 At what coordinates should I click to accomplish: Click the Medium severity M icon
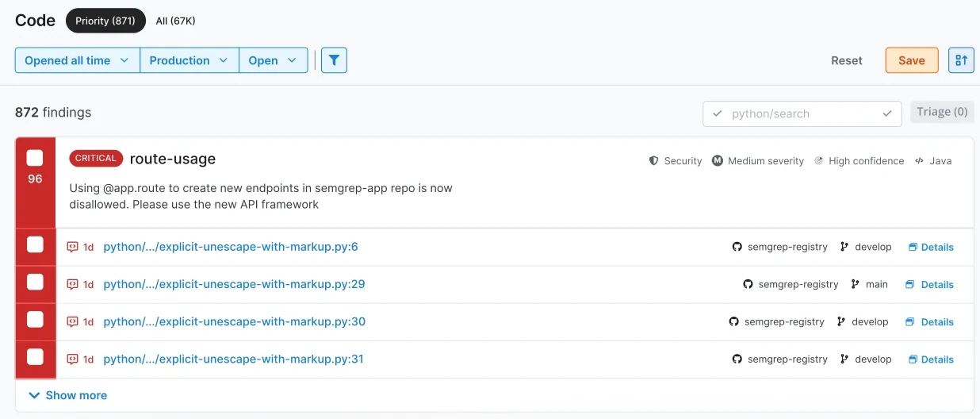(718, 160)
